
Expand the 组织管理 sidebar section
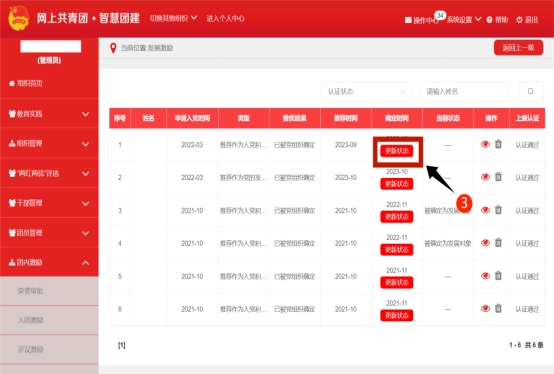(x=49, y=143)
